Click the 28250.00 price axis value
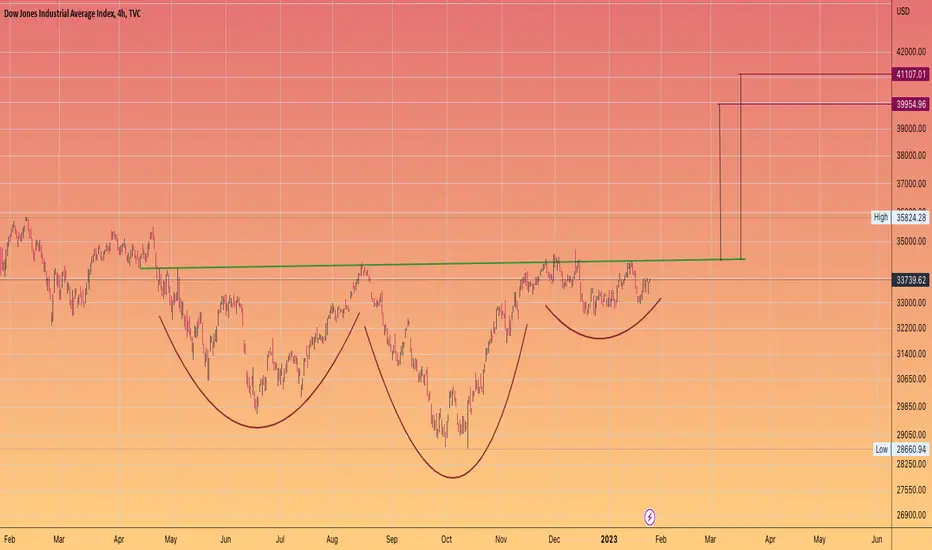 click(x=911, y=464)
